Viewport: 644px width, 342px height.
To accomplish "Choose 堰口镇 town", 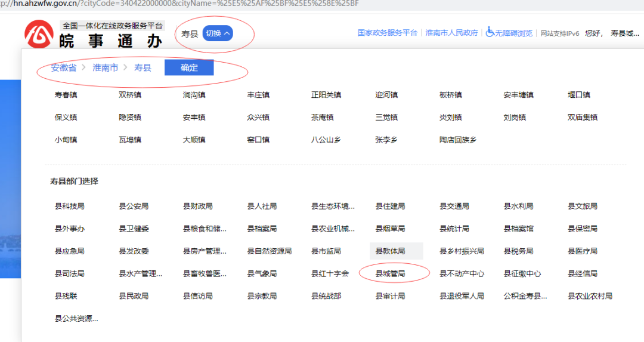I will click(x=578, y=95).
